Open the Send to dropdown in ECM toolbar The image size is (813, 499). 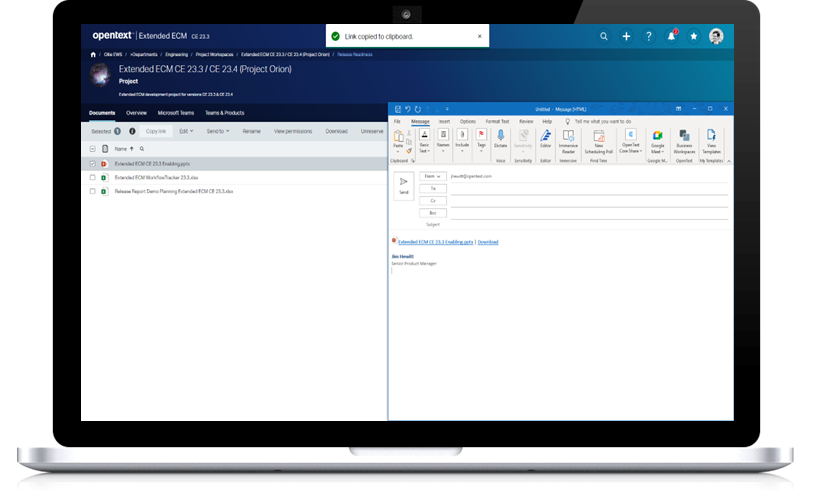coord(218,131)
